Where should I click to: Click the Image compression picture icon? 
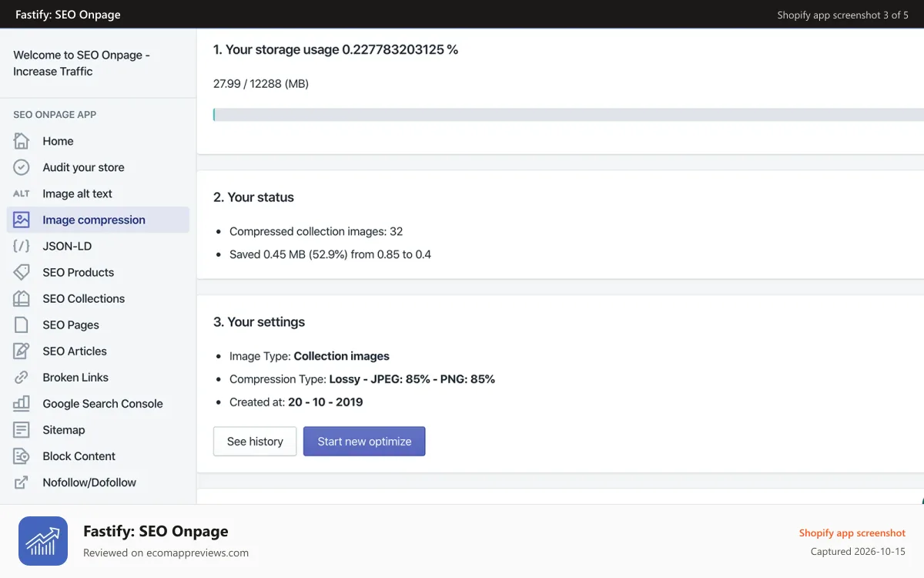[22, 220]
